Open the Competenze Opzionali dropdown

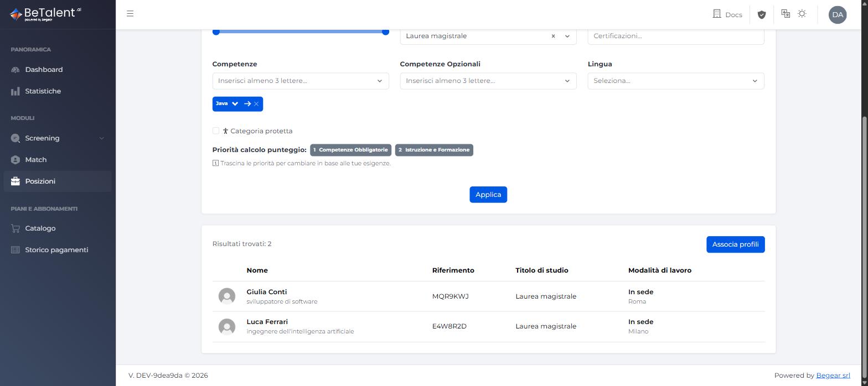click(x=488, y=81)
